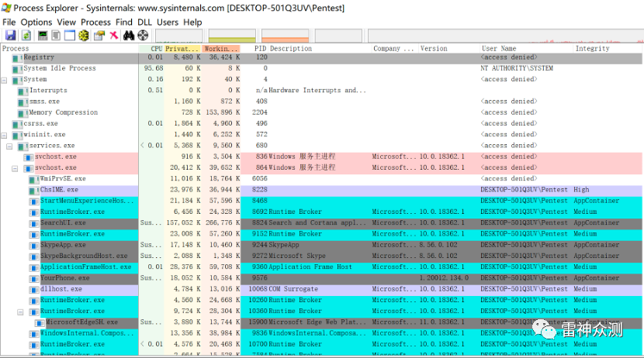
Task: Click 'NT AUTHORITY\SYSTEM' user name cell
Action: [517, 68]
